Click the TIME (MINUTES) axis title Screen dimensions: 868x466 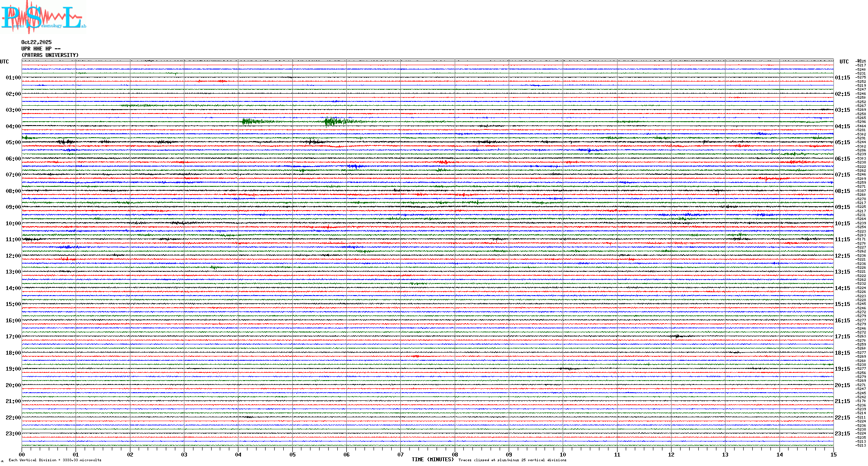pos(433,460)
